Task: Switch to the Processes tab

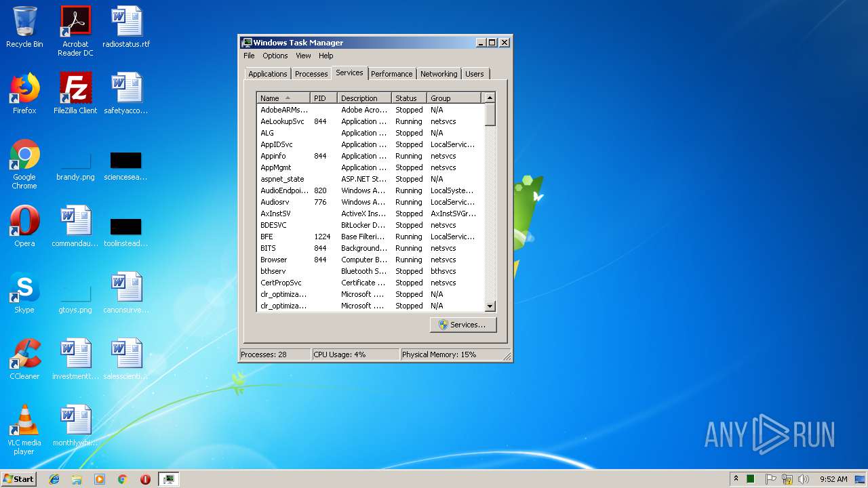Action: (312, 74)
